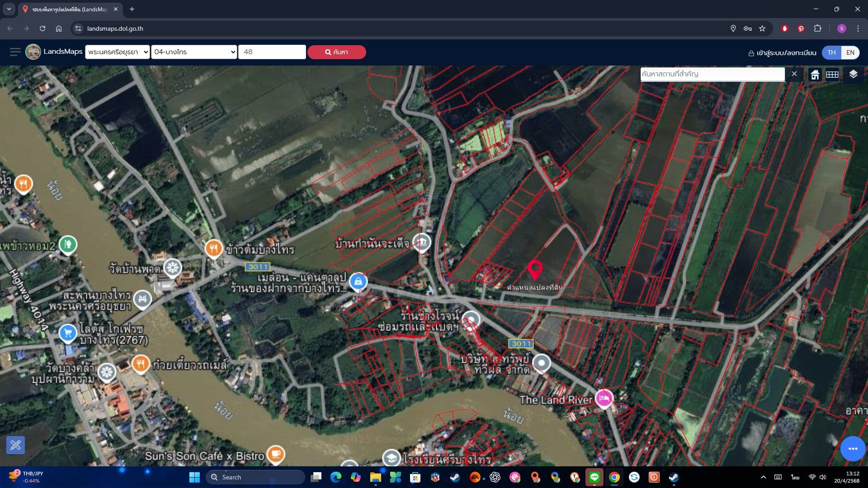
Task: Click the measurement tools icon bottom left
Action: tap(16, 445)
